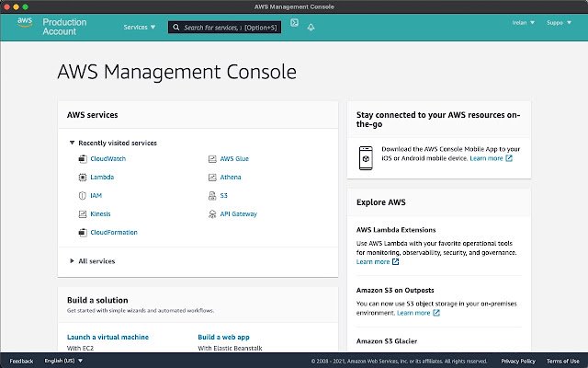Open the Ireland region dropdown
Screen dimensions: 588x368
click(524, 22)
